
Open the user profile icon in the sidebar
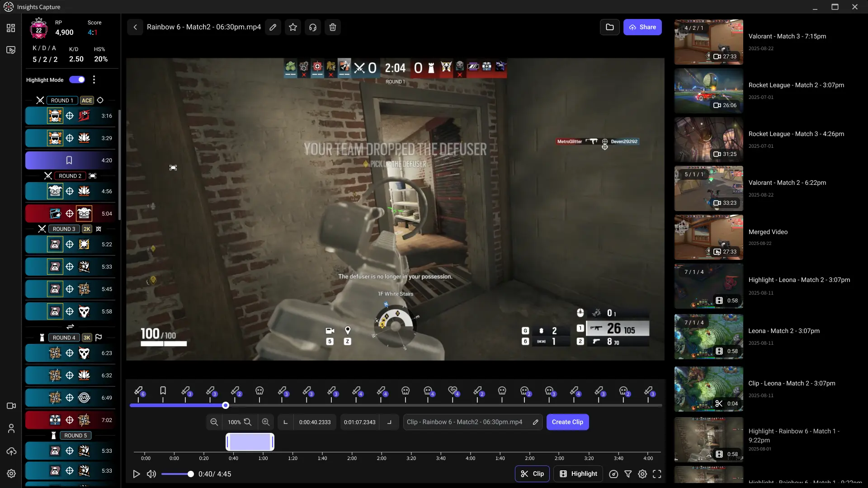click(11, 428)
